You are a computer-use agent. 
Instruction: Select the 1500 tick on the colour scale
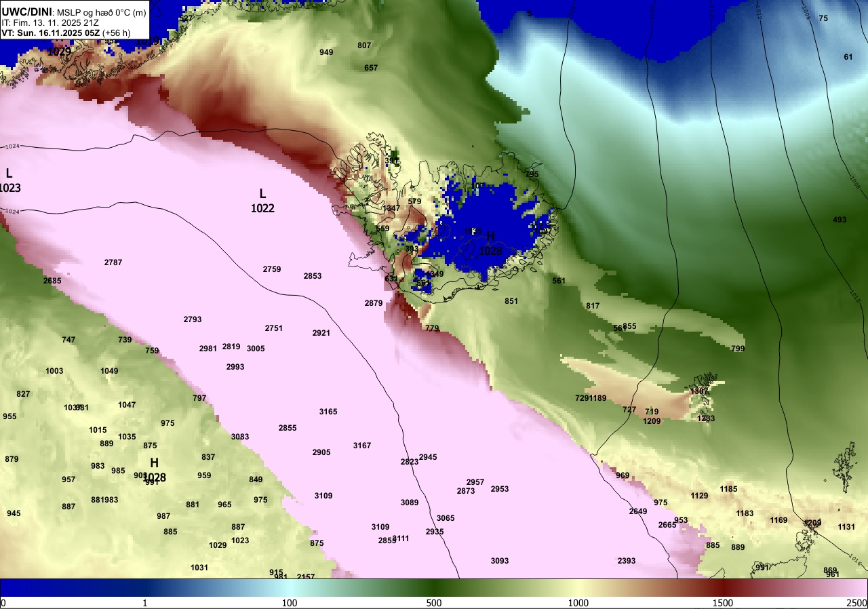(723, 603)
